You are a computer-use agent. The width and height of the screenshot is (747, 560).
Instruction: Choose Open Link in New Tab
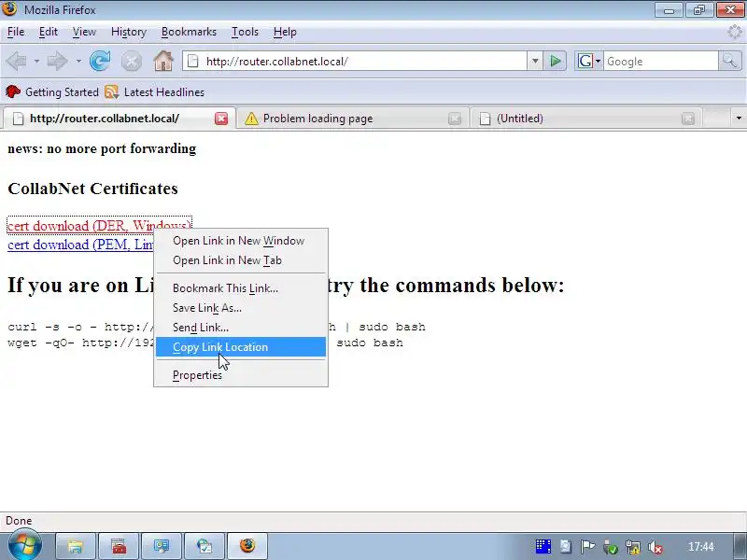point(241,260)
